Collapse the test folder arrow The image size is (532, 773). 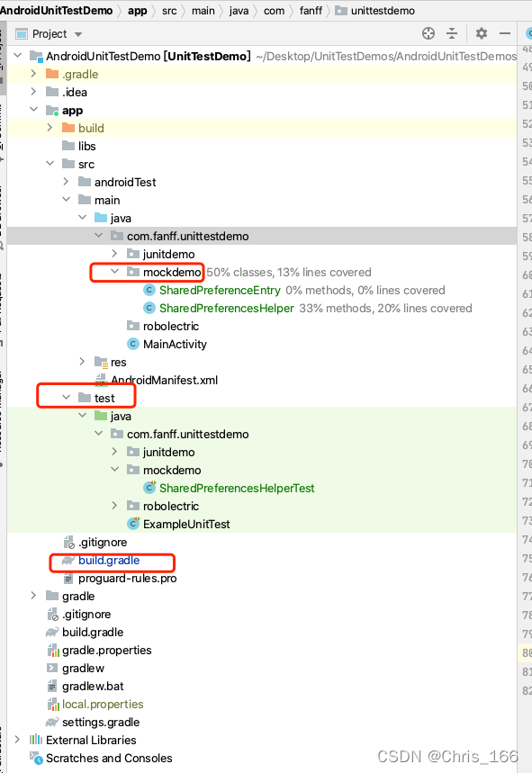tap(66, 398)
